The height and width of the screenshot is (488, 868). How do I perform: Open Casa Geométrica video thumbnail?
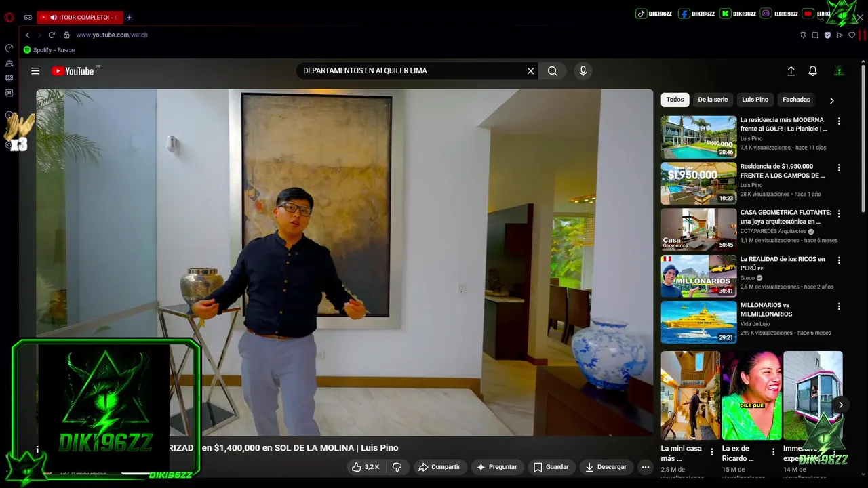click(698, 230)
